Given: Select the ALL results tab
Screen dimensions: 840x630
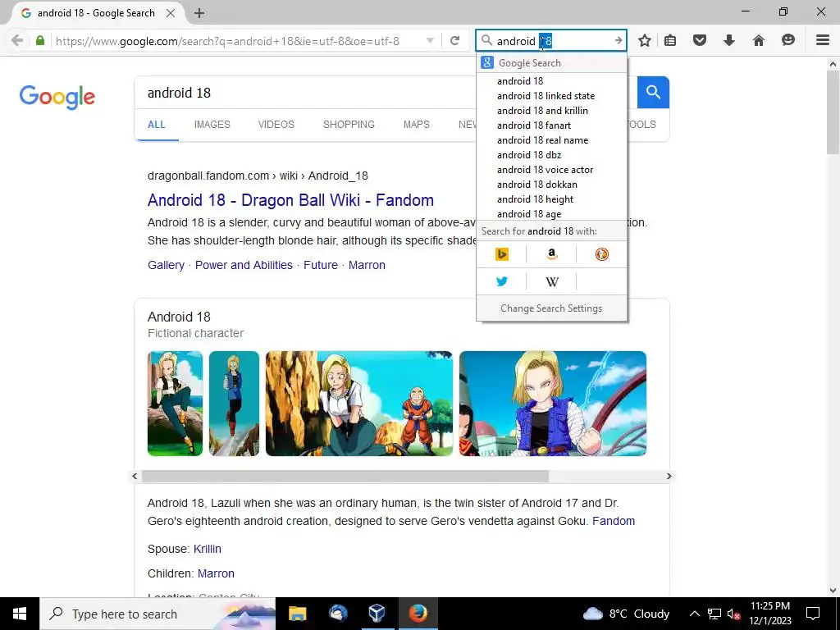Looking at the screenshot, I should click(157, 125).
